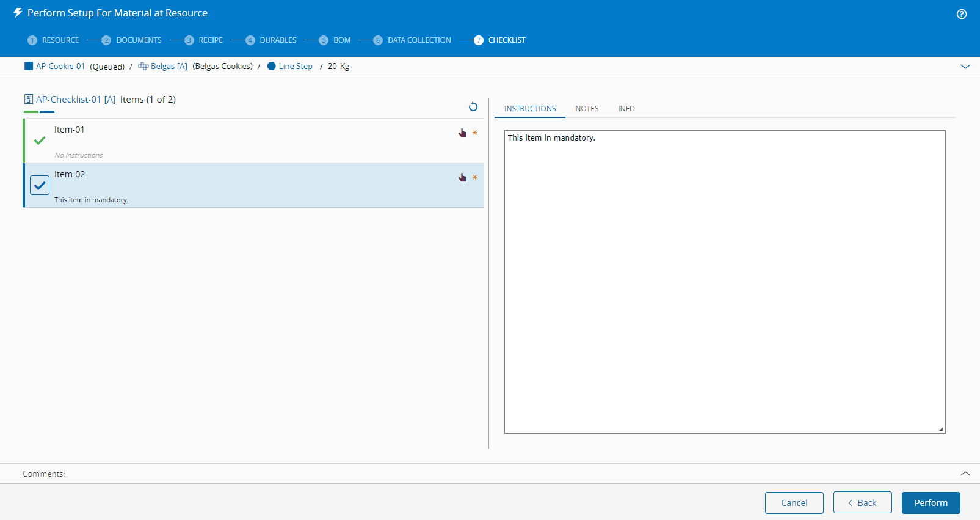Click the checklist refresh icon
980x520 pixels.
[473, 107]
